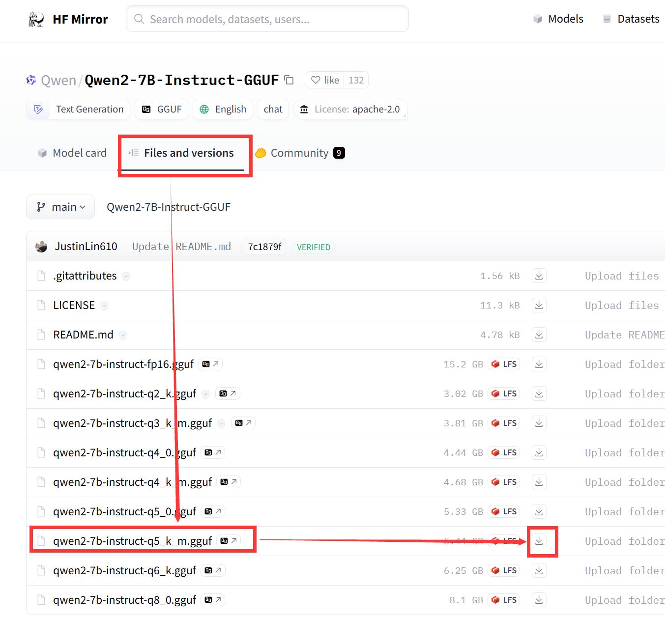Viewport: 665px width, 644px height.
Task: Open the Update README.md commit message
Action: tap(181, 247)
